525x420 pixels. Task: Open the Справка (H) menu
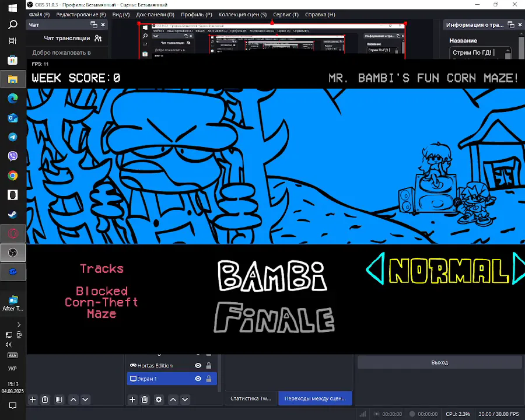coord(320,15)
